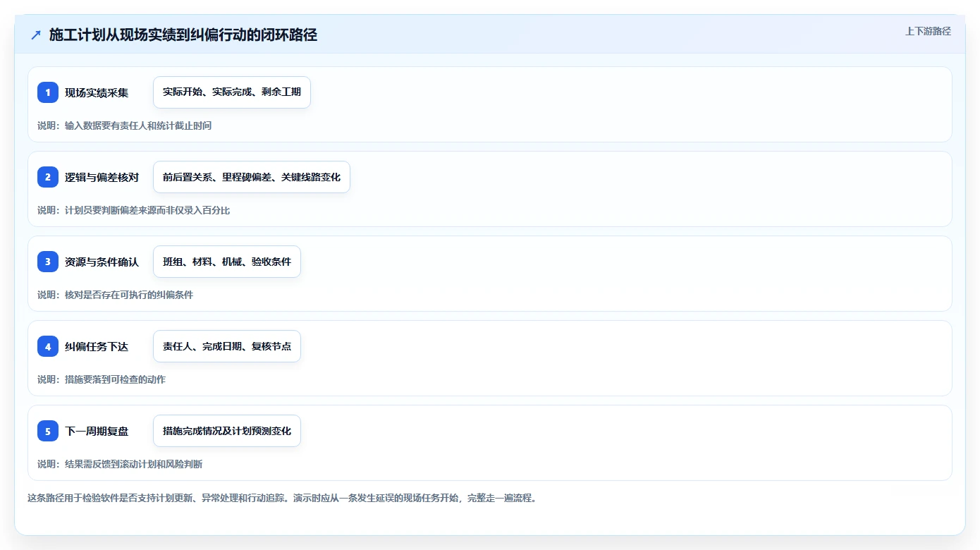
Task: Click the 上下游路径 label
Action: [928, 31]
